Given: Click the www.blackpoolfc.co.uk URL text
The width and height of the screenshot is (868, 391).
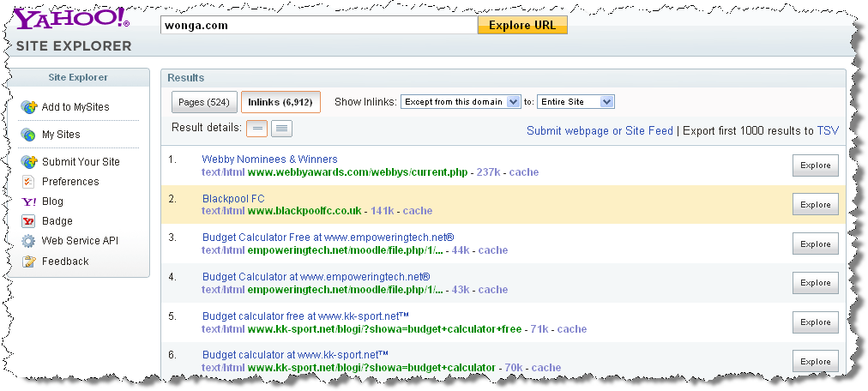Looking at the screenshot, I should click(x=304, y=211).
